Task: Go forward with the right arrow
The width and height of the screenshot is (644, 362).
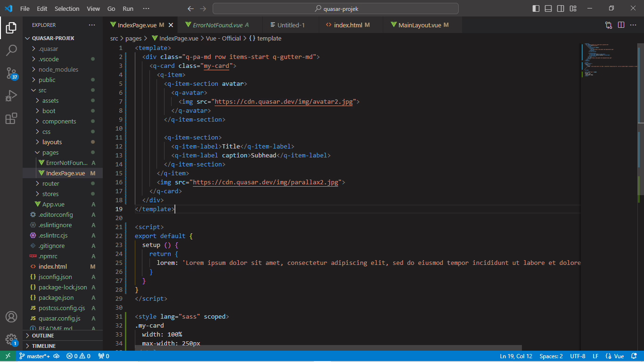Action: (203, 8)
